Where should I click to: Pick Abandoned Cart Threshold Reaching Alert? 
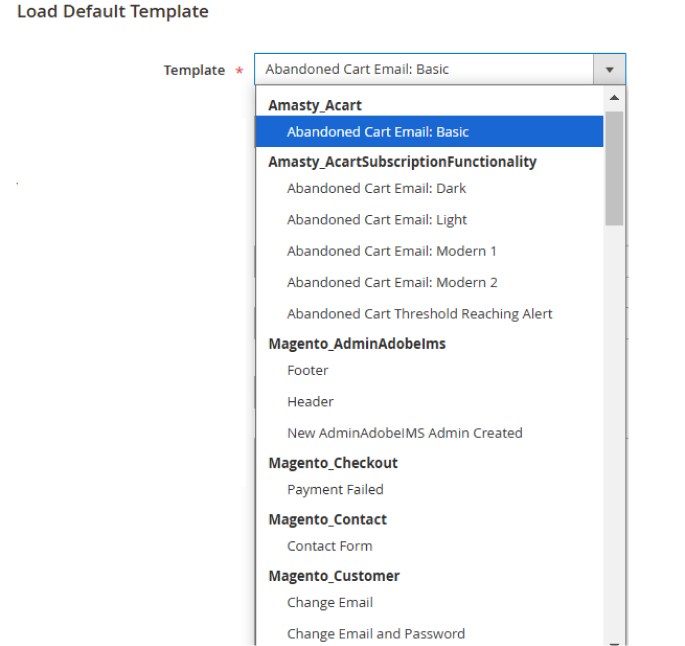coord(429,314)
